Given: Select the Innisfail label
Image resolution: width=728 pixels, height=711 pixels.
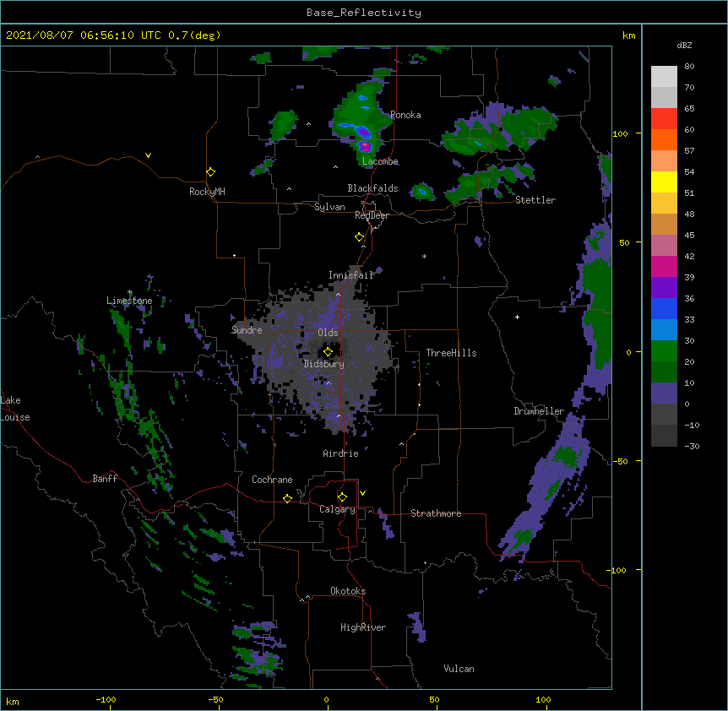Looking at the screenshot, I should coord(351,275).
